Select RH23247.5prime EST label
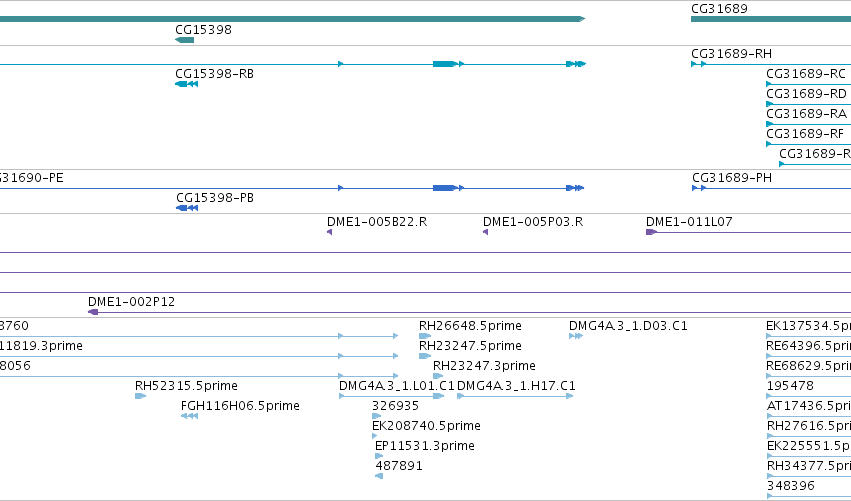Screen dimensions: 851x501 click(x=470, y=346)
